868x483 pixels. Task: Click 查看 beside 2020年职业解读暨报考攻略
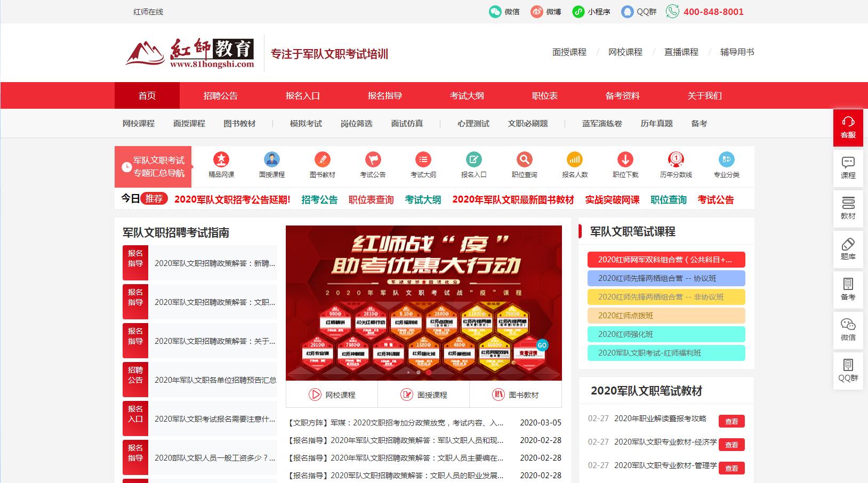coord(731,421)
